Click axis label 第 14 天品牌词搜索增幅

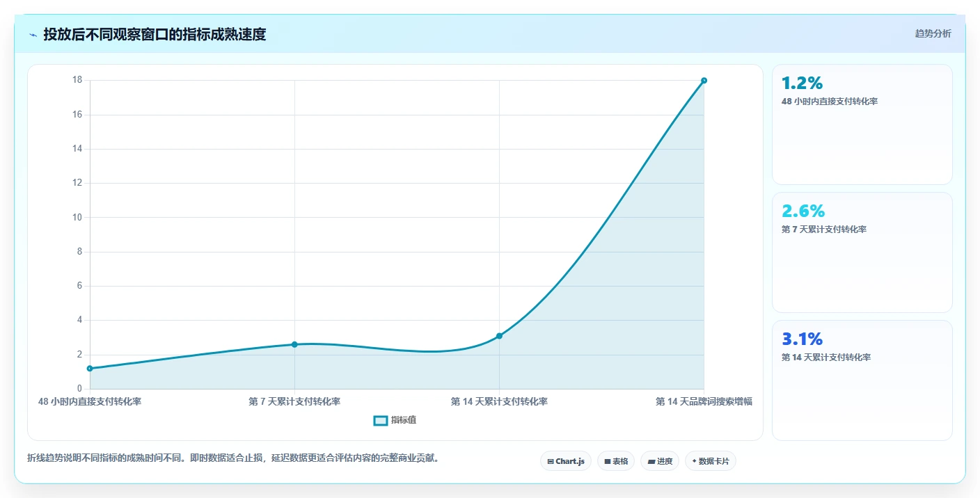pyautogui.click(x=704, y=401)
